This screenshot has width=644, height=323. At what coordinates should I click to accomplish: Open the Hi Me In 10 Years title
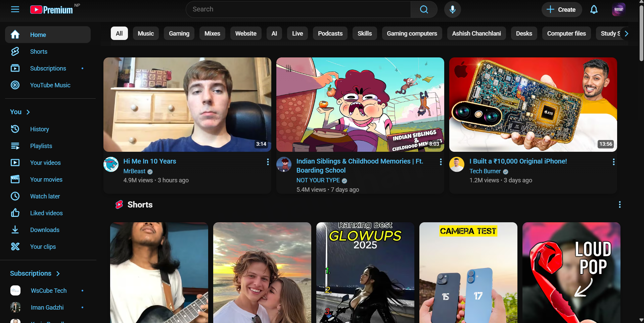point(150,161)
